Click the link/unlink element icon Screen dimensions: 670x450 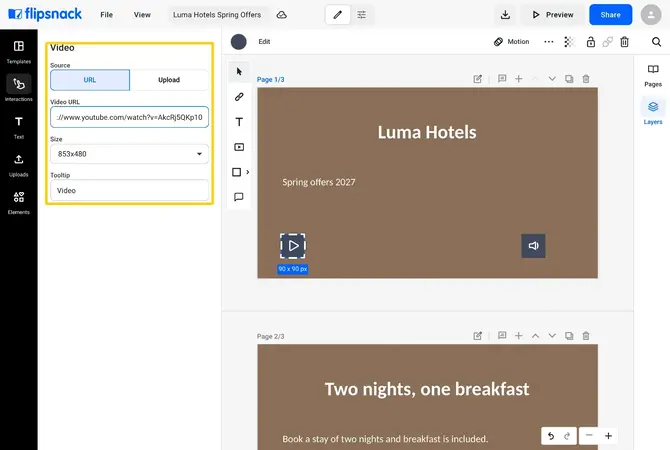pos(607,42)
